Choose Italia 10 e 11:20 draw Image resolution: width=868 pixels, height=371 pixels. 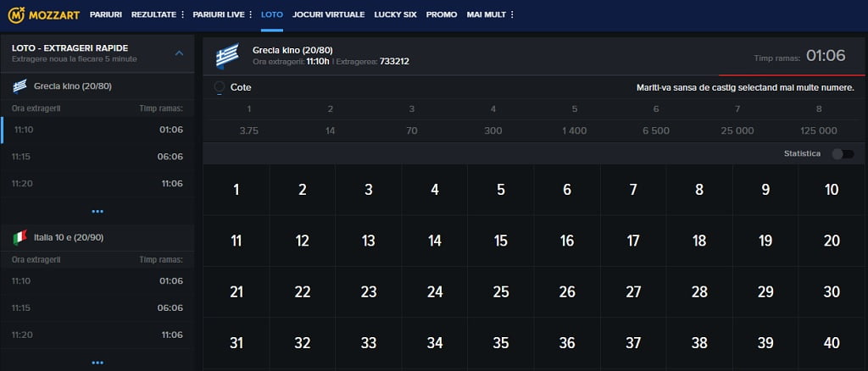click(x=97, y=335)
